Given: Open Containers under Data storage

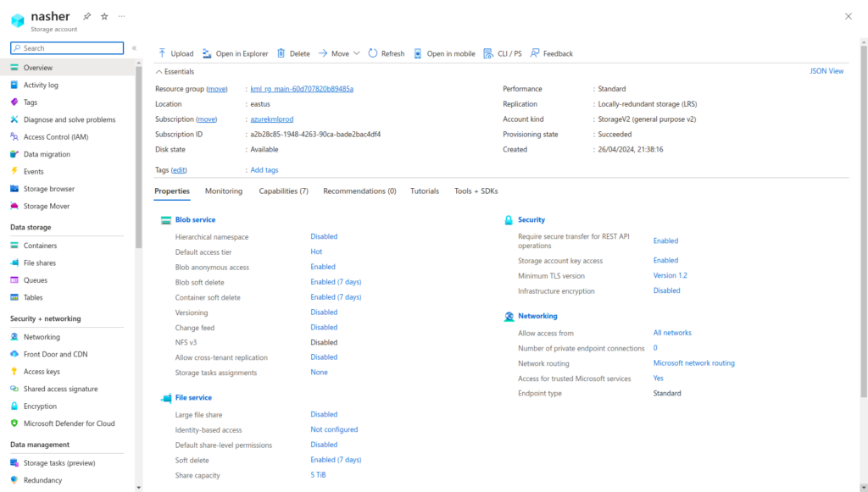Looking at the screenshot, I should (40, 246).
